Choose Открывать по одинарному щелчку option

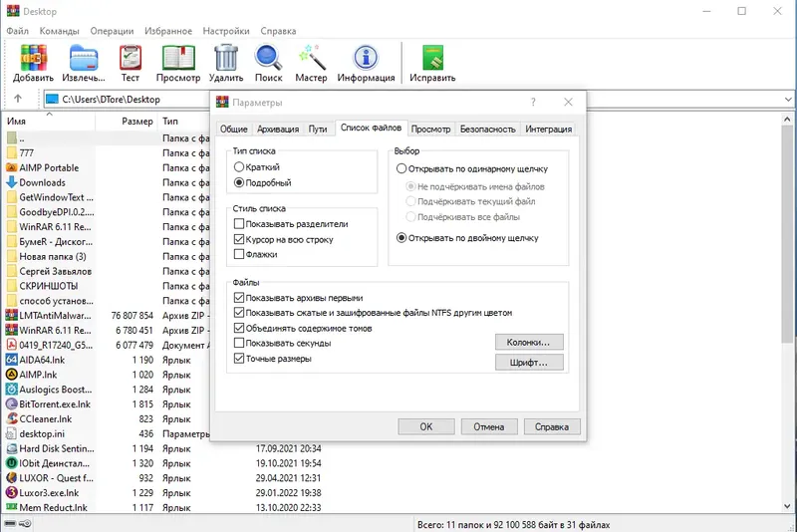click(401, 168)
